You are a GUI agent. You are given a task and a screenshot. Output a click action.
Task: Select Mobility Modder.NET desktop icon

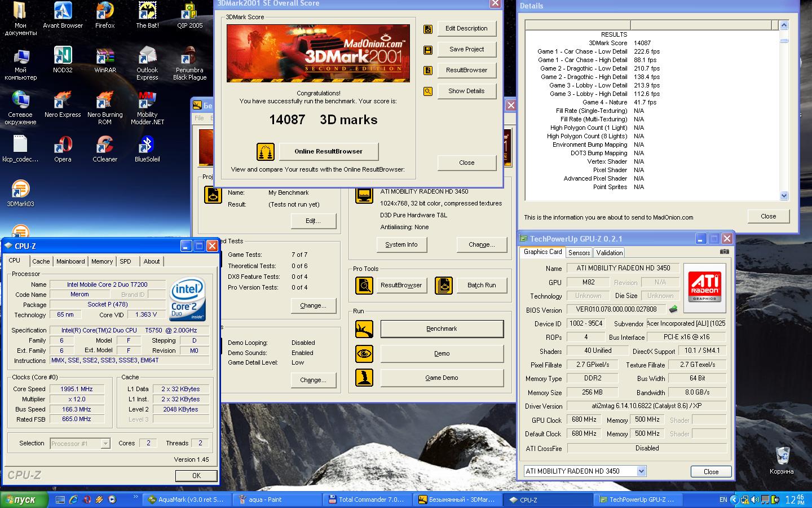pos(147,108)
